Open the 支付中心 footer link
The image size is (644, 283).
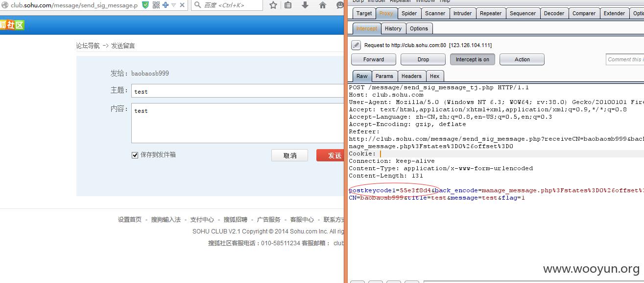(x=202, y=220)
